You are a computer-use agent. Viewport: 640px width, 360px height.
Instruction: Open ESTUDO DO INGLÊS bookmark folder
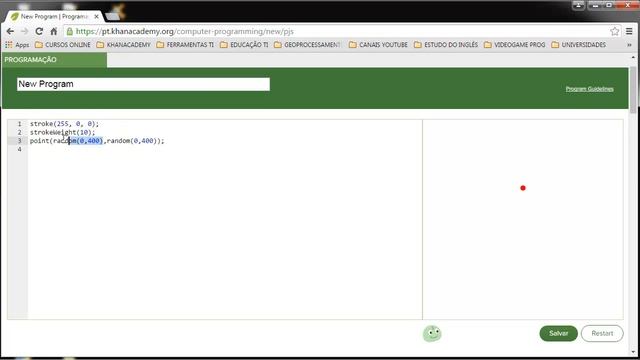click(x=446, y=45)
